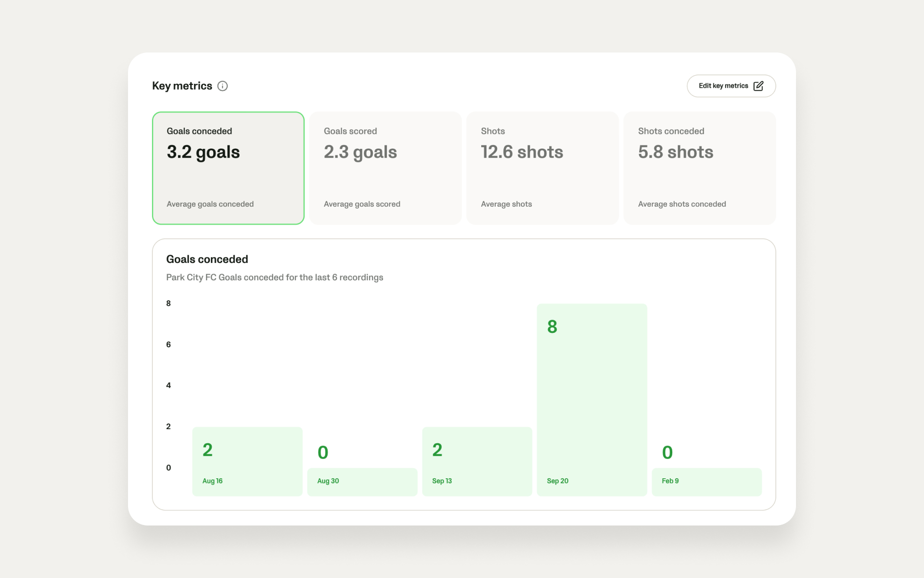Image resolution: width=924 pixels, height=578 pixels.
Task: Click the Key metrics heading
Action: (182, 86)
